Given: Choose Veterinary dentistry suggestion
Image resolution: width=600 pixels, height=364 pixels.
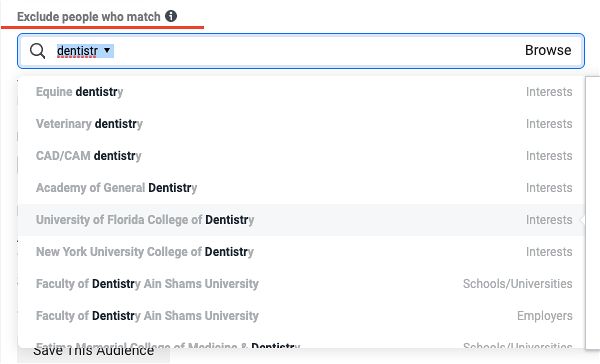Looking at the screenshot, I should (301, 124).
